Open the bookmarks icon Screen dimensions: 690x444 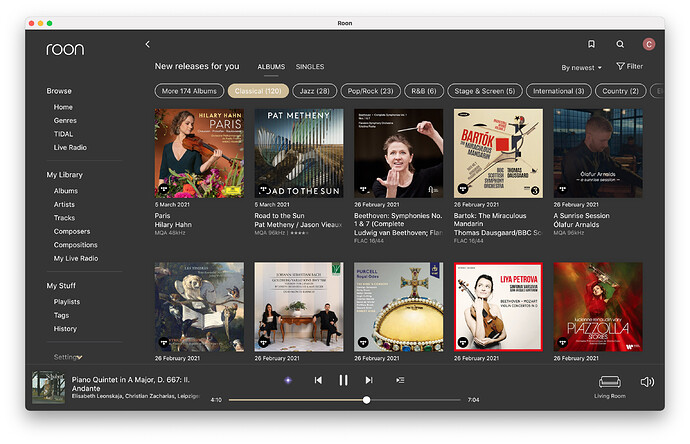(x=591, y=44)
